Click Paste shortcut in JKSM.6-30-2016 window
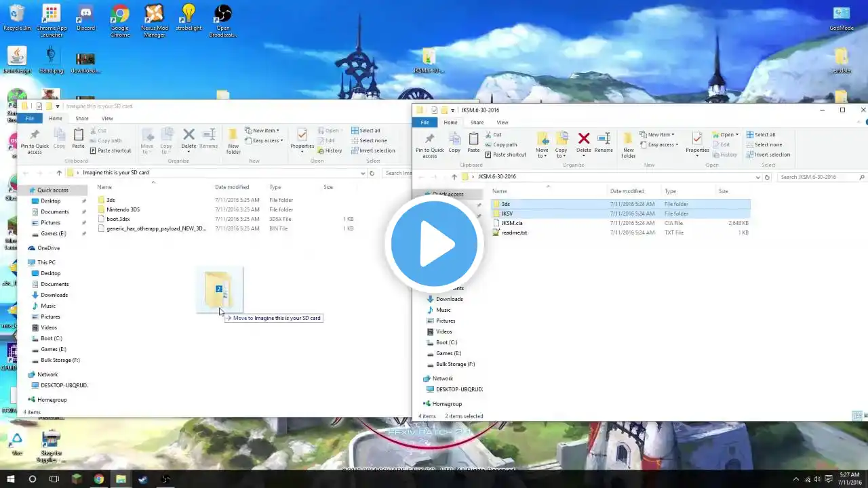Image resolution: width=868 pixels, height=488 pixels. [505, 155]
